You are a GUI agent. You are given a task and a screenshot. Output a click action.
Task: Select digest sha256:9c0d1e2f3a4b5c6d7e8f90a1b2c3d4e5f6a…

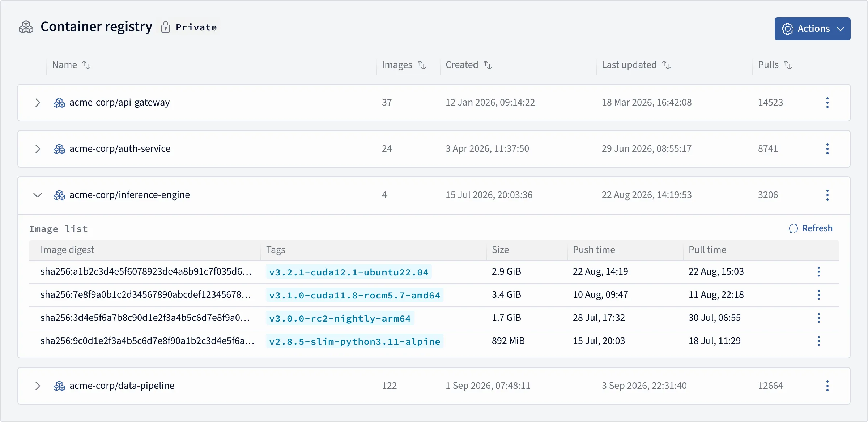click(148, 341)
